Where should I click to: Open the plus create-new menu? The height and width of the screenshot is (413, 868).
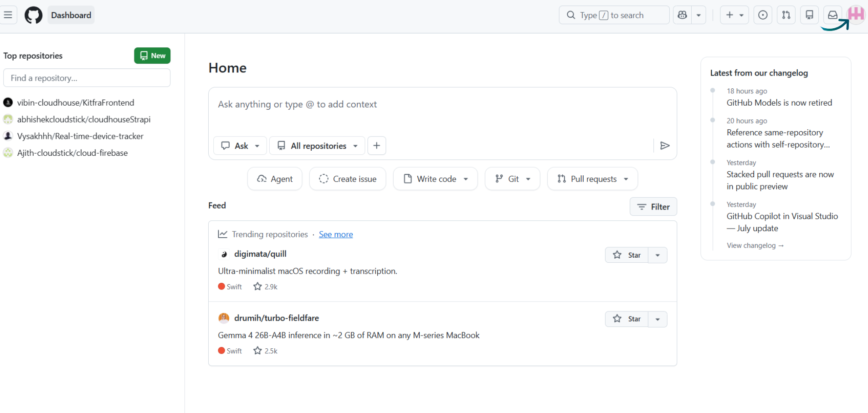[734, 15]
